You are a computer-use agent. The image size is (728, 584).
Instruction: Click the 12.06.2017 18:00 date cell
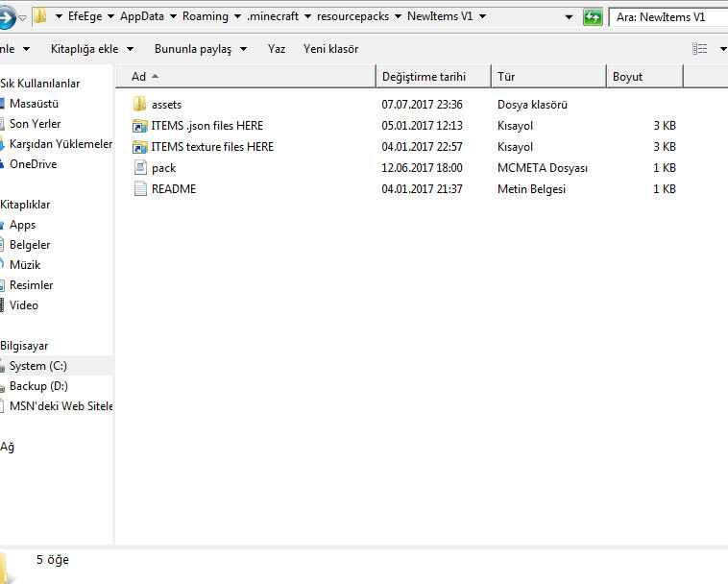(x=422, y=168)
